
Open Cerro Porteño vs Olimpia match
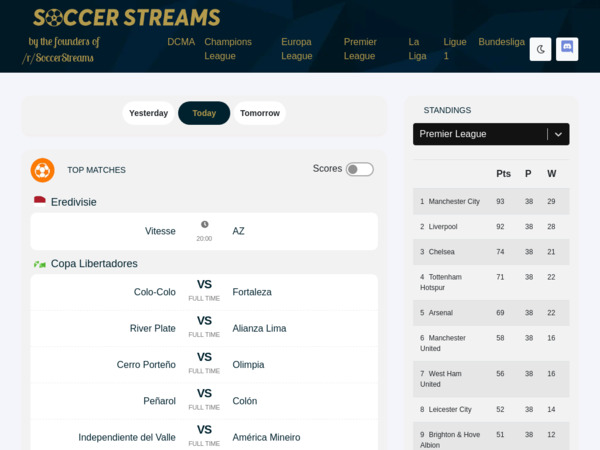click(204, 365)
